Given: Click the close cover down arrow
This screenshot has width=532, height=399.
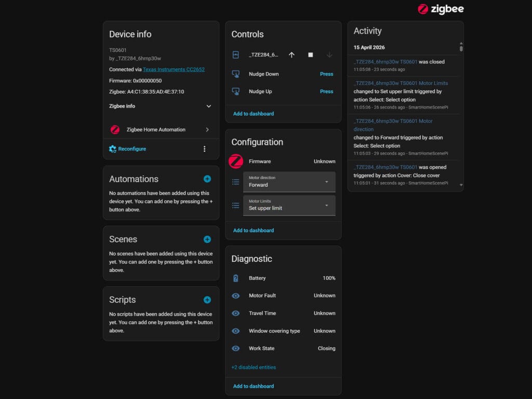Looking at the screenshot, I should [x=329, y=55].
